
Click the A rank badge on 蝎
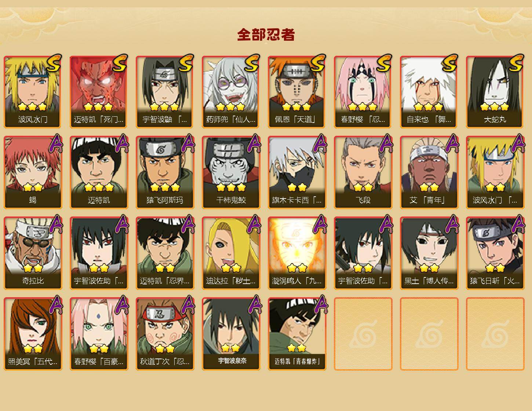pos(55,143)
